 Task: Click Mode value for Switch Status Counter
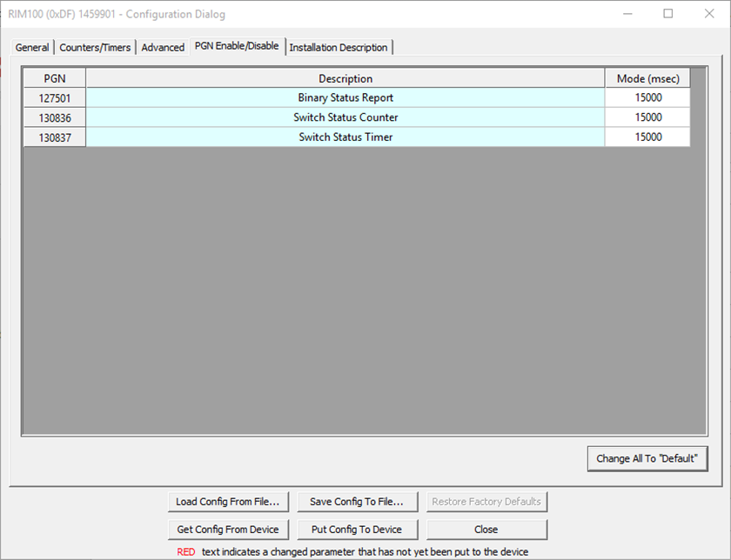[x=647, y=117]
